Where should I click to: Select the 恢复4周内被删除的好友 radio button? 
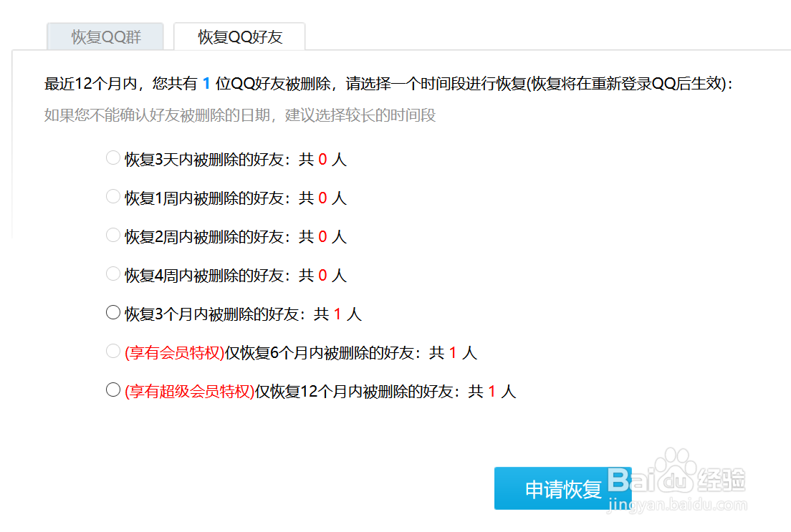tap(113, 274)
